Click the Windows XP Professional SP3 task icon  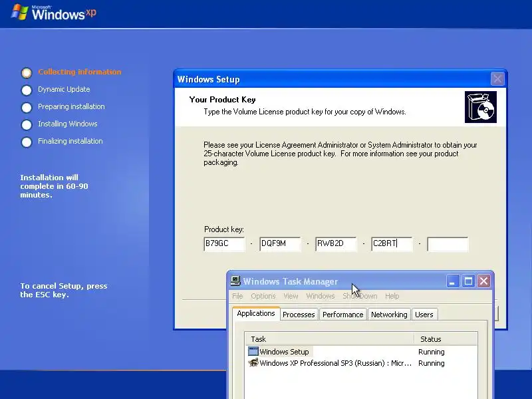[253, 362]
